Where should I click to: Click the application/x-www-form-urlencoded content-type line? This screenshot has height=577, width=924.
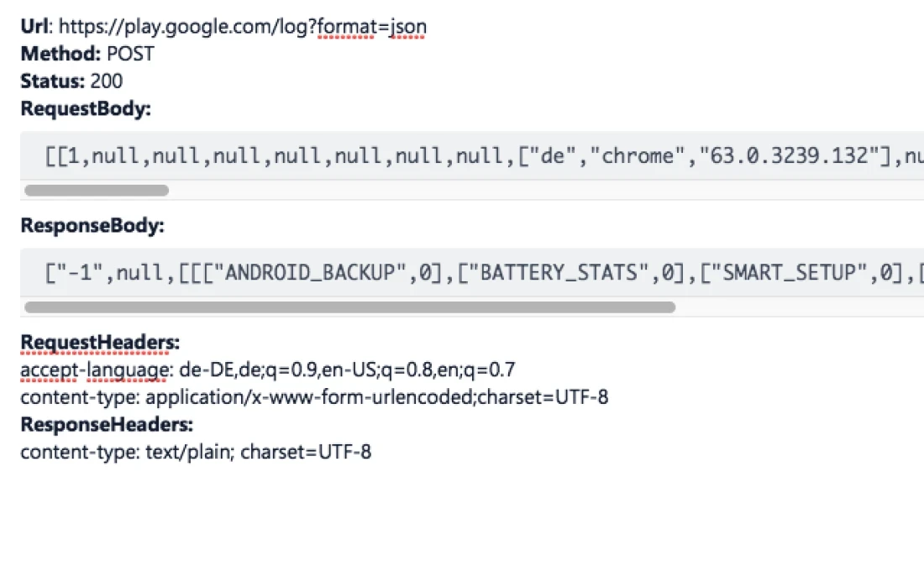[x=314, y=397]
